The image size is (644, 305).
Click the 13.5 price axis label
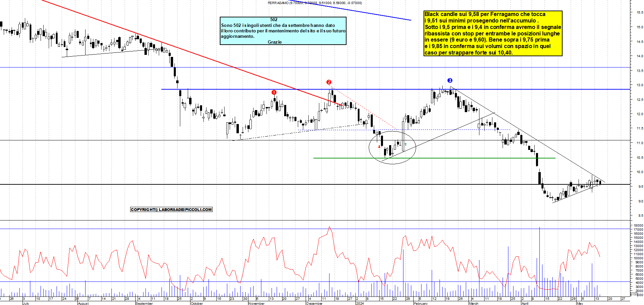pyautogui.click(x=640, y=71)
